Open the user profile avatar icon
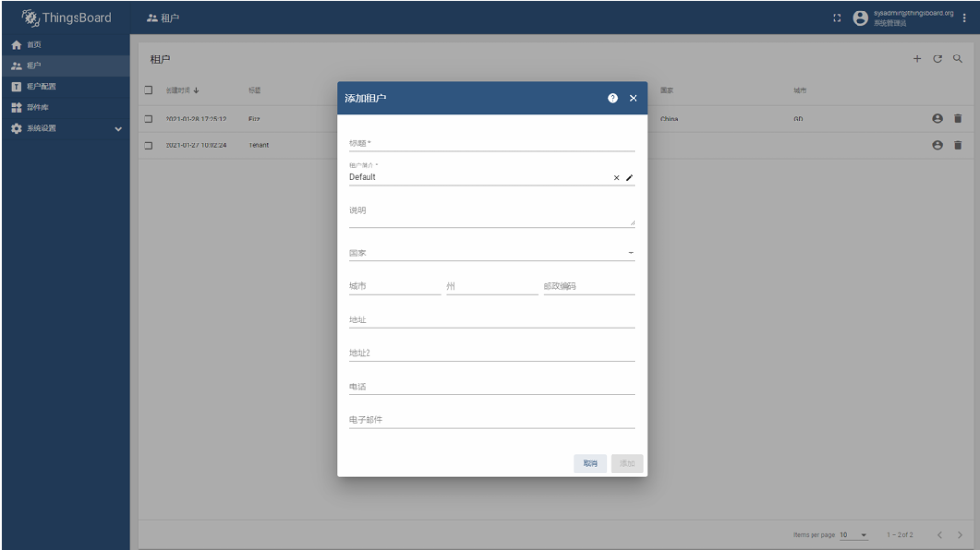The width and height of the screenshot is (980, 550). [860, 18]
